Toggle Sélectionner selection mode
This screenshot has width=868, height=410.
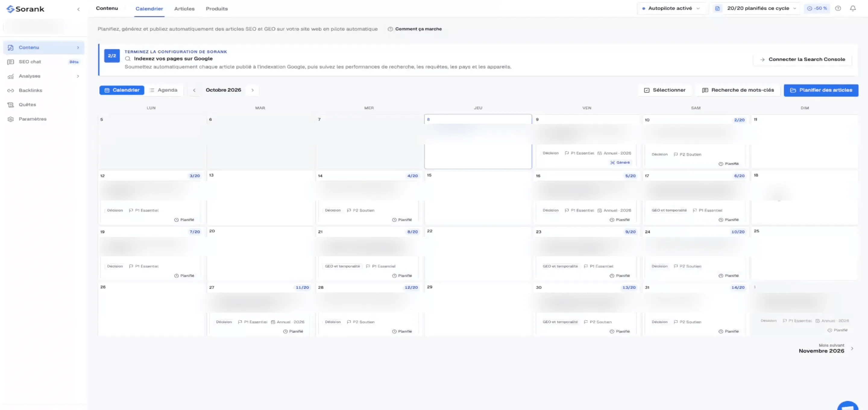(665, 90)
